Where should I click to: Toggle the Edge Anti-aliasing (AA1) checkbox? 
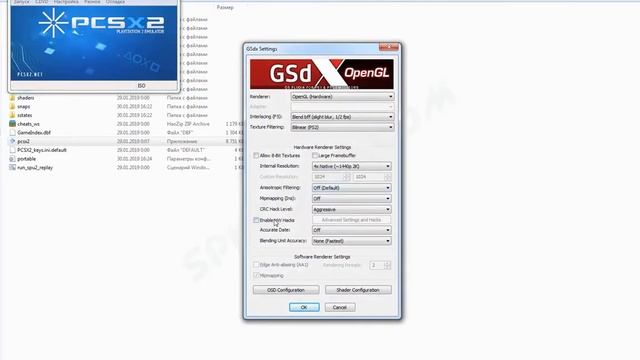coord(256,265)
